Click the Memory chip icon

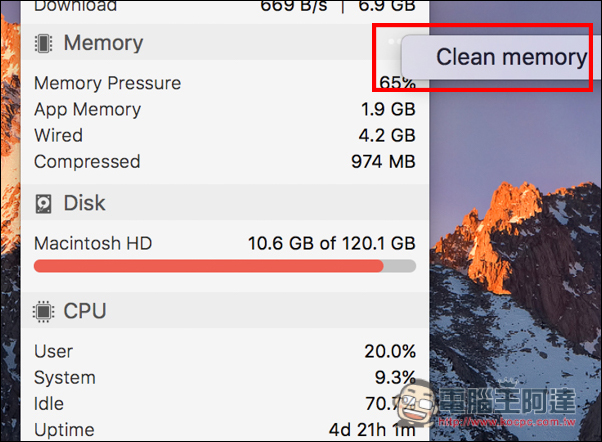(x=43, y=43)
